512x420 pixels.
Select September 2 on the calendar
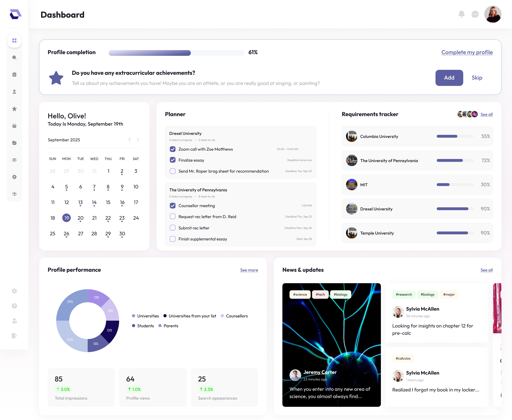coord(122,171)
